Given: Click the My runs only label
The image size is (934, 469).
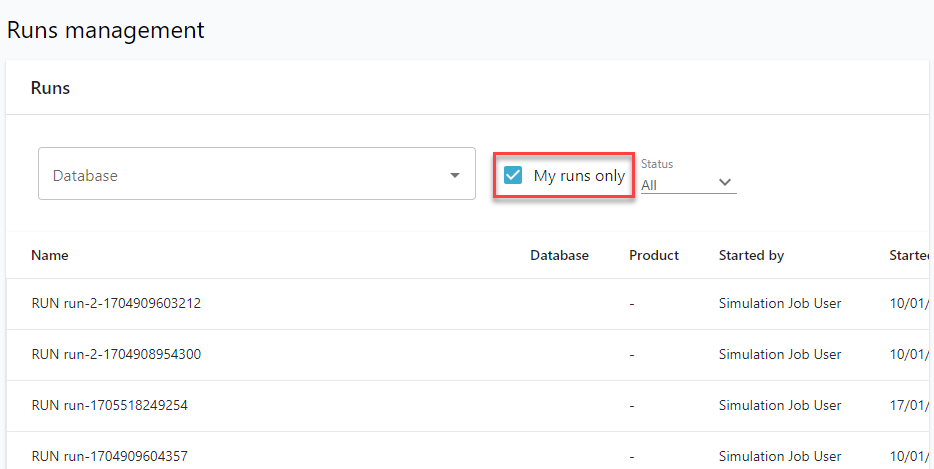Looking at the screenshot, I should [x=579, y=176].
